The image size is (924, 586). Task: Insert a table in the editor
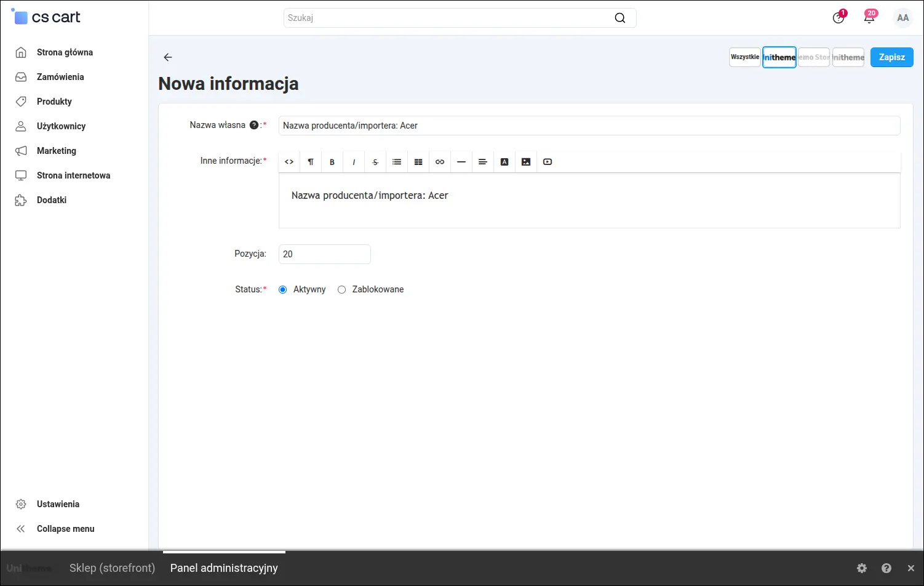418,162
